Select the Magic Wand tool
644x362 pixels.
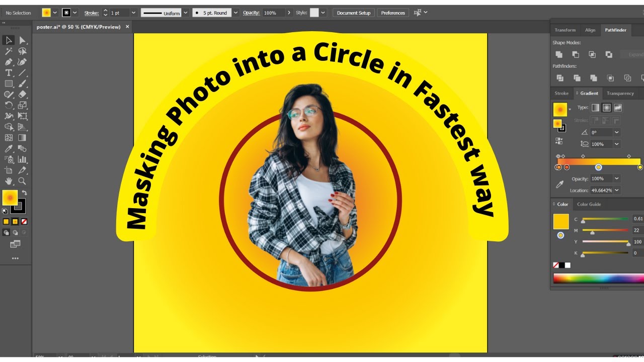click(x=9, y=51)
